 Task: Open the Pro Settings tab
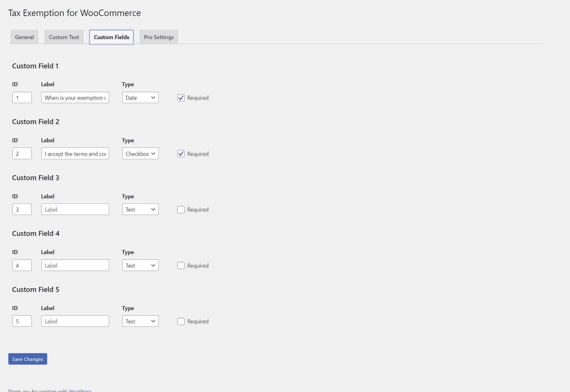click(x=159, y=37)
